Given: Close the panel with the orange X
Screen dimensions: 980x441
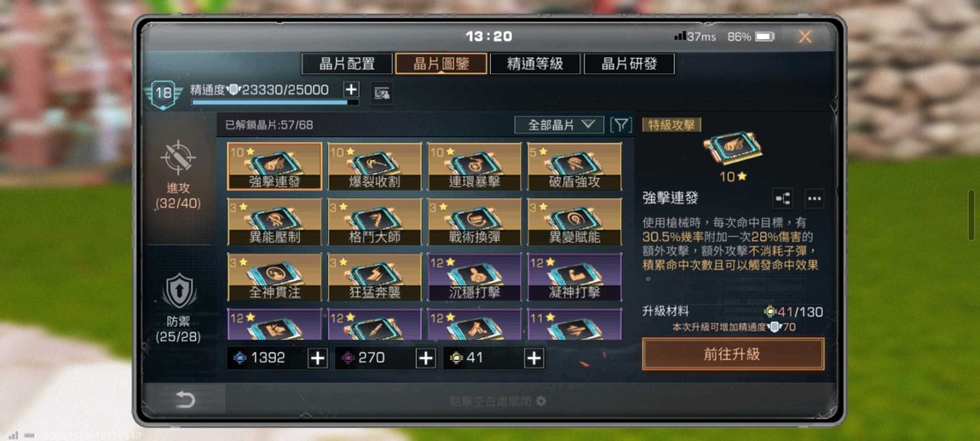Looking at the screenshot, I should (805, 37).
